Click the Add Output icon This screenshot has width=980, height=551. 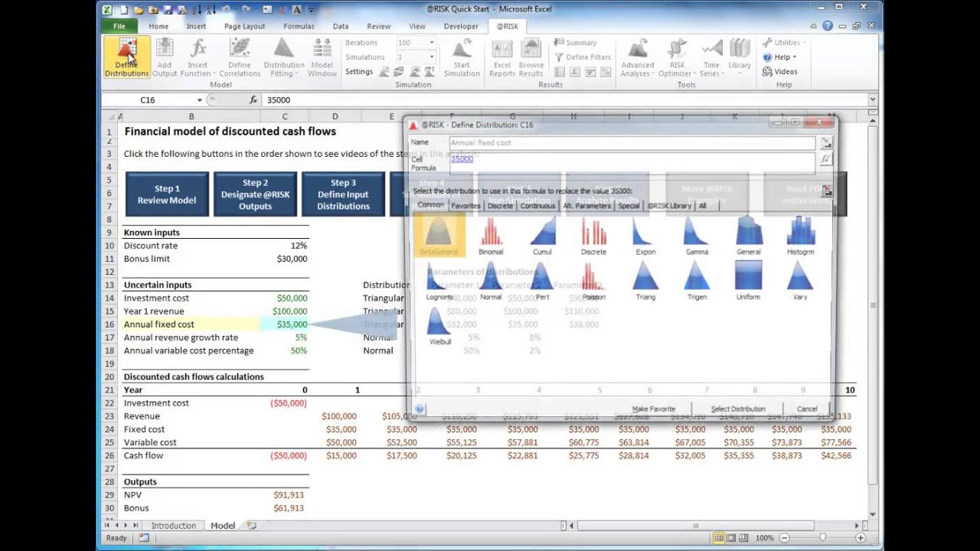[164, 57]
